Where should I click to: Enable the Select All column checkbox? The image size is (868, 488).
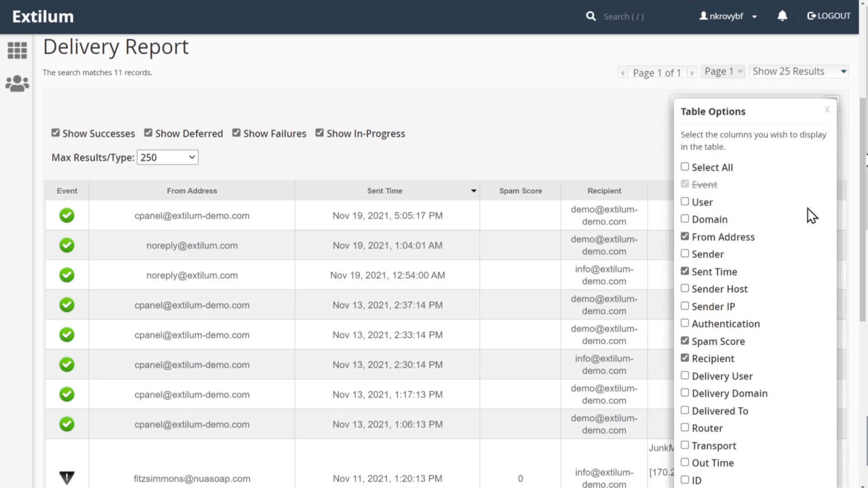pyautogui.click(x=685, y=167)
